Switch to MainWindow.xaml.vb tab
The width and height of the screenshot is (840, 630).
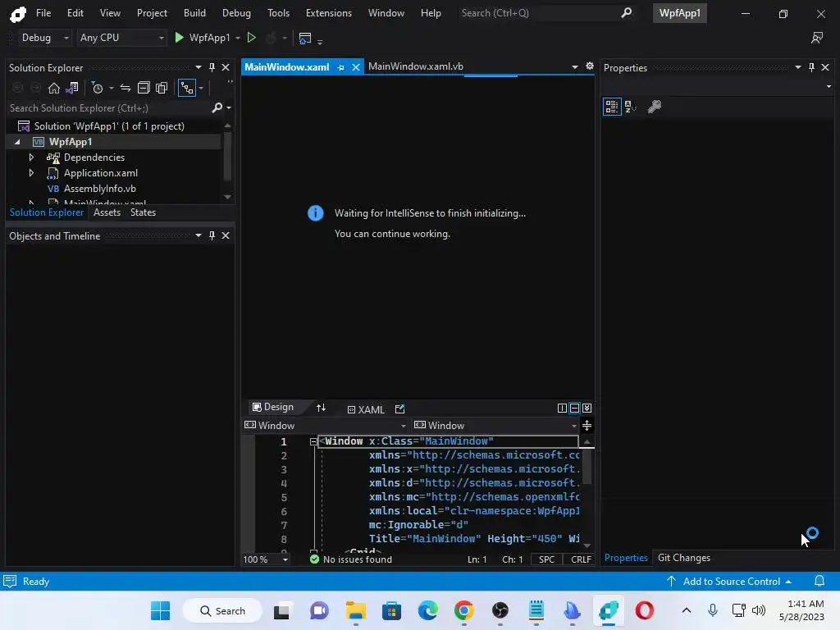coord(416,66)
